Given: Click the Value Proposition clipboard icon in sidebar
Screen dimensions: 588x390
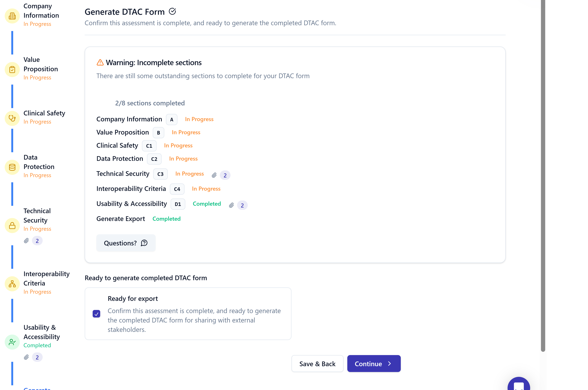Looking at the screenshot, I should (12, 70).
